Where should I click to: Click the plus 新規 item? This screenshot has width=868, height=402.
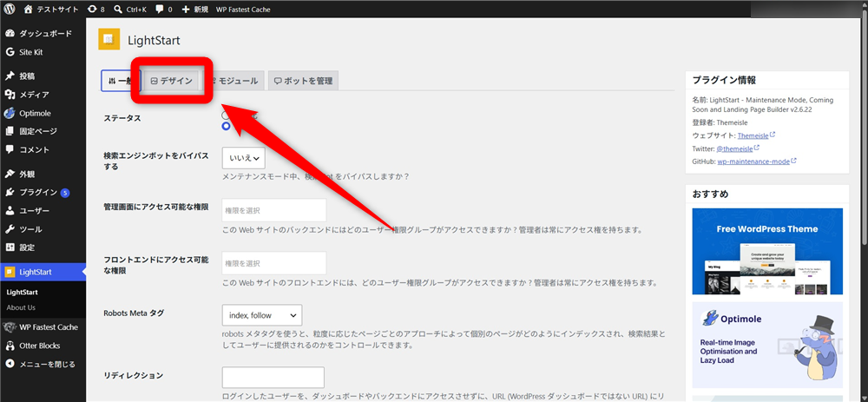coord(194,9)
